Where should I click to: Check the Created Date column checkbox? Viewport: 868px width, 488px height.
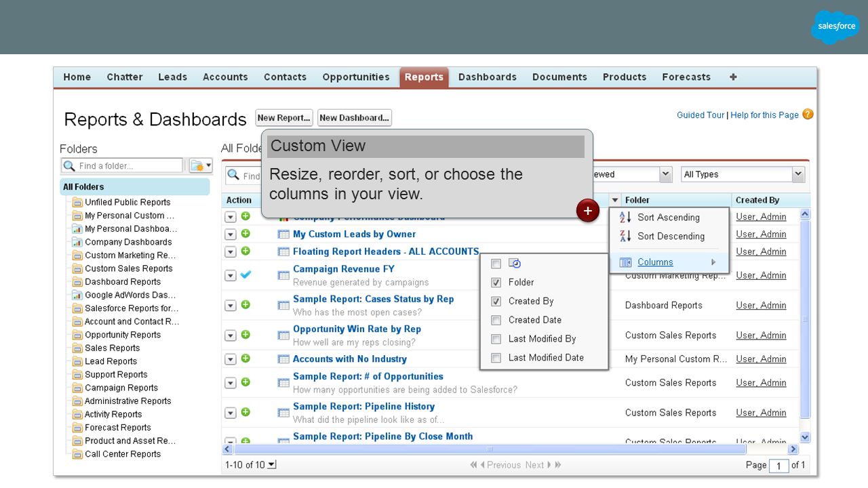pyautogui.click(x=496, y=320)
